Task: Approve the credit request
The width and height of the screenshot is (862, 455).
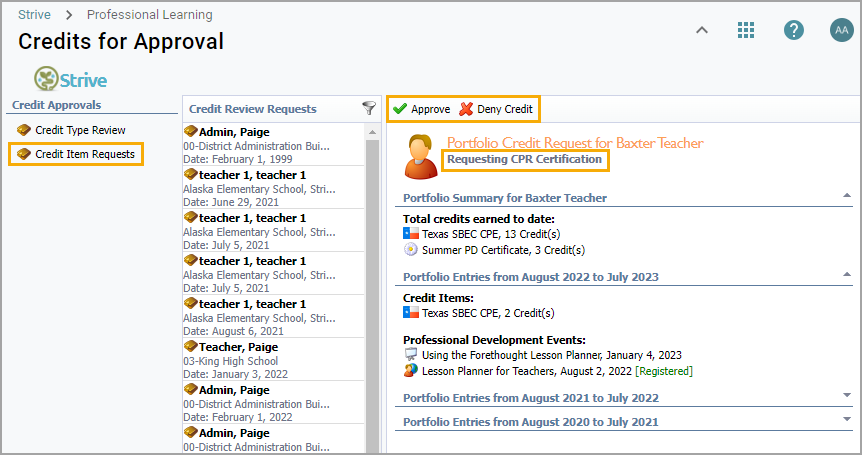Action: (422, 109)
